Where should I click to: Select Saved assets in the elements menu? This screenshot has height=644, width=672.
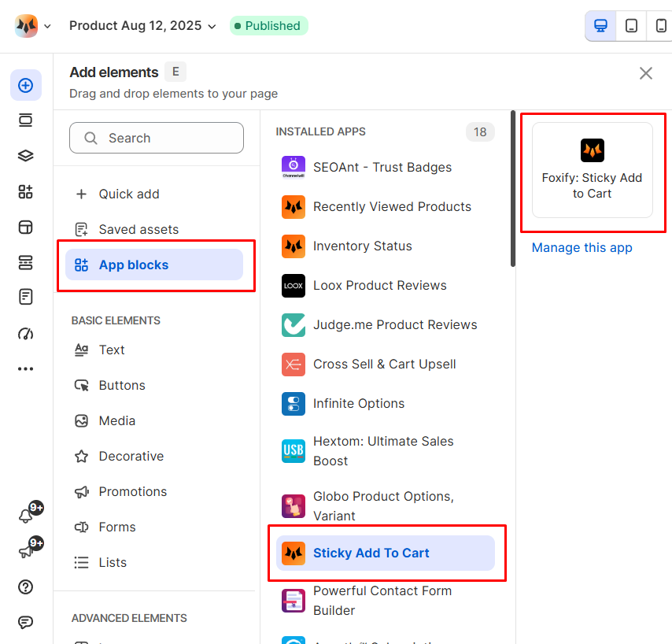(138, 230)
